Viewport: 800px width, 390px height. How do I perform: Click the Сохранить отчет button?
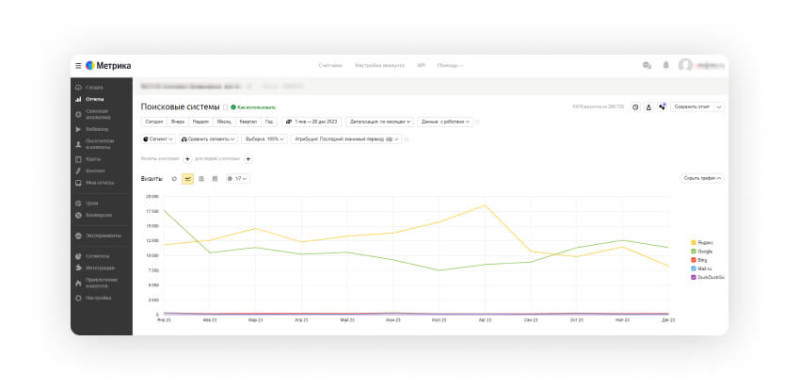692,107
